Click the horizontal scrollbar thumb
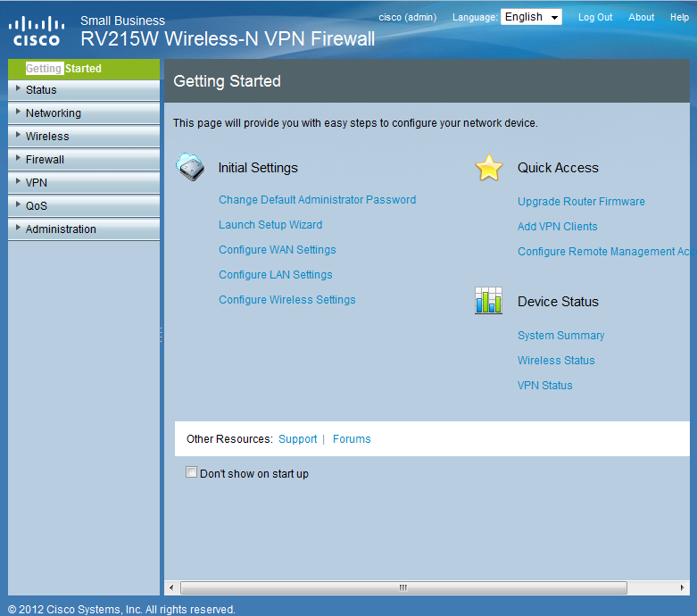 (402, 587)
